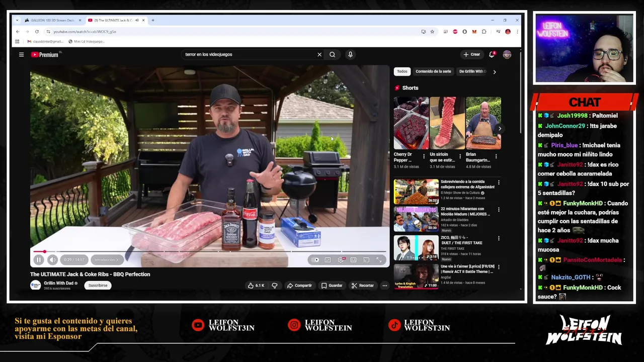Click the Compartir share button
Screen dimensions: 644x362
point(299,286)
